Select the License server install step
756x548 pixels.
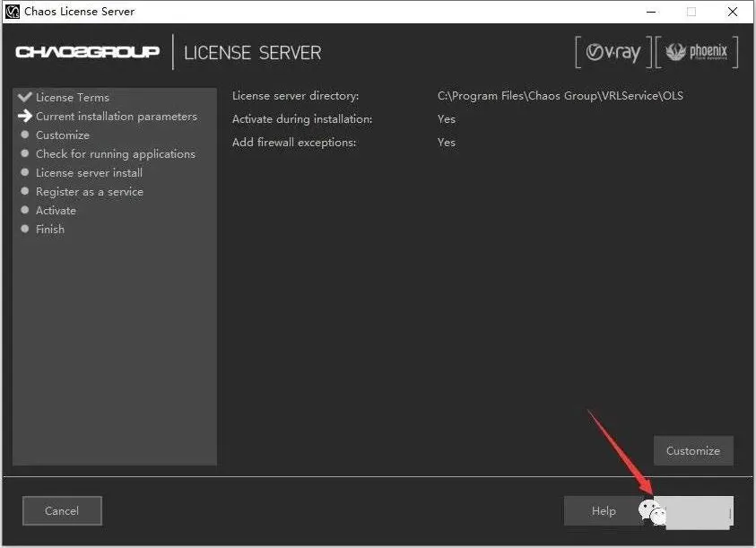coord(89,173)
